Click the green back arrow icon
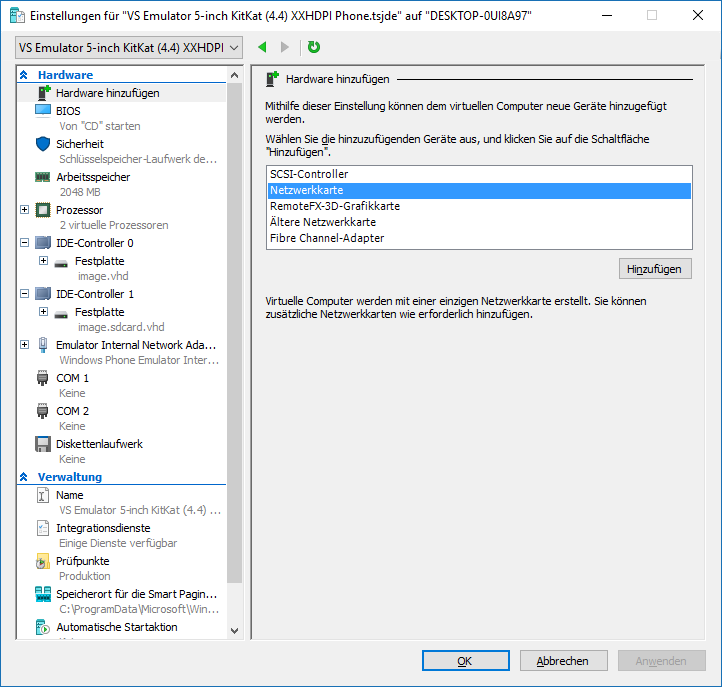The image size is (722, 687). pyautogui.click(x=262, y=47)
